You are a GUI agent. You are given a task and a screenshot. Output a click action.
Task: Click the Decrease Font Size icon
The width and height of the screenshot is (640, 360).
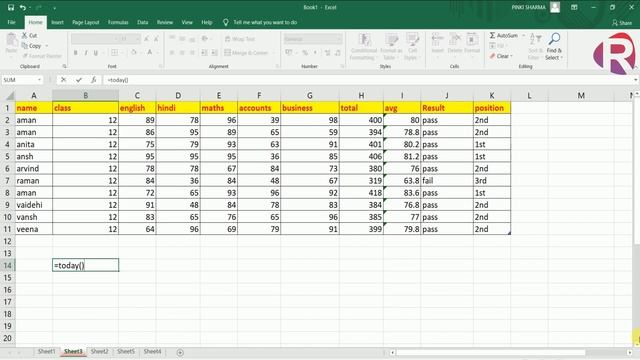point(156,39)
